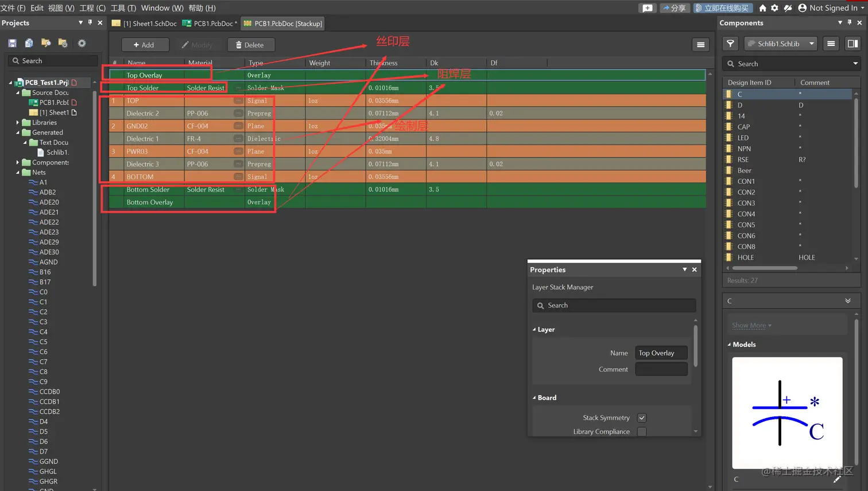Go to the Home page icon
This screenshot has width=868, height=491.
[x=762, y=8]
